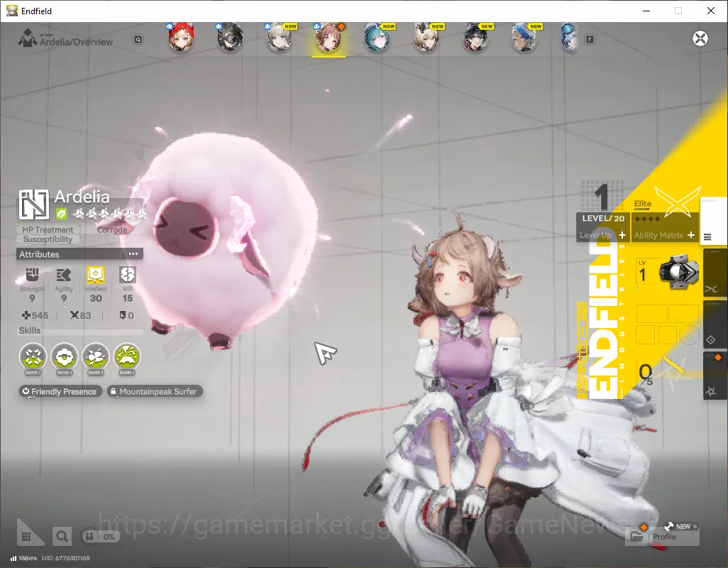Image resolution: width=728 pixels, height=568 pixels.
Task: Click the UID: 6776301165 text
Action: (x=65, y=558)
